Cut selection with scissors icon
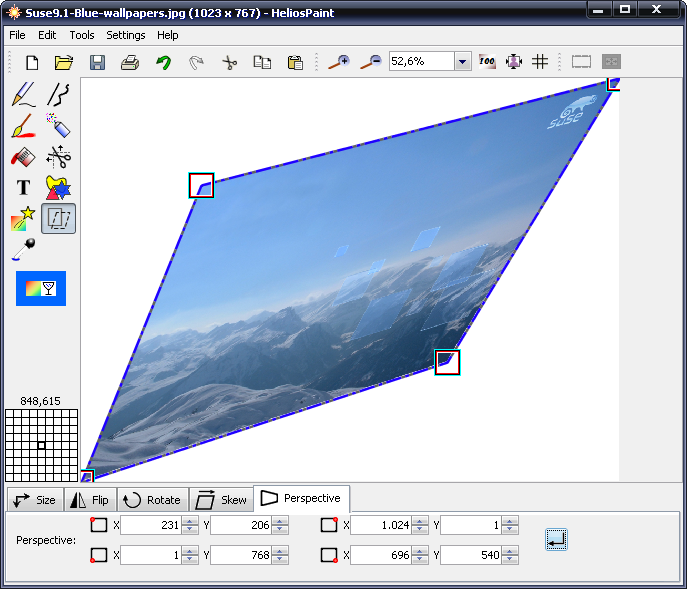 [229, 62]
